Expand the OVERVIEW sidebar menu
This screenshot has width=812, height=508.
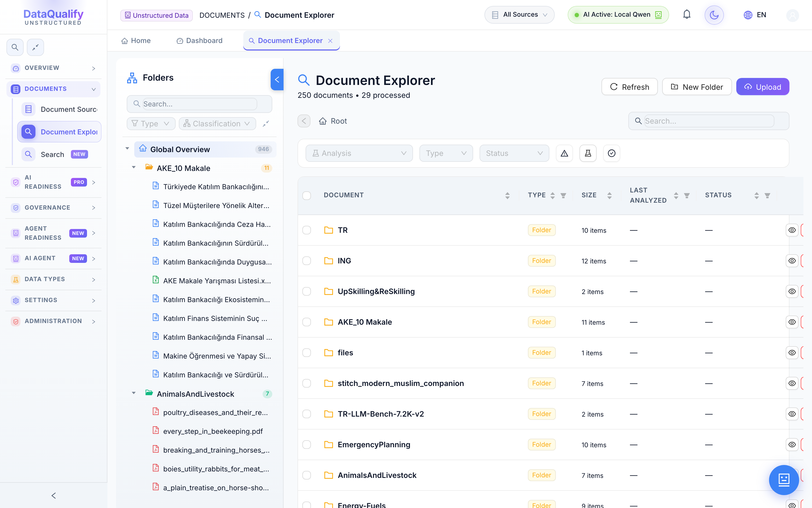[x=54, y=68]
